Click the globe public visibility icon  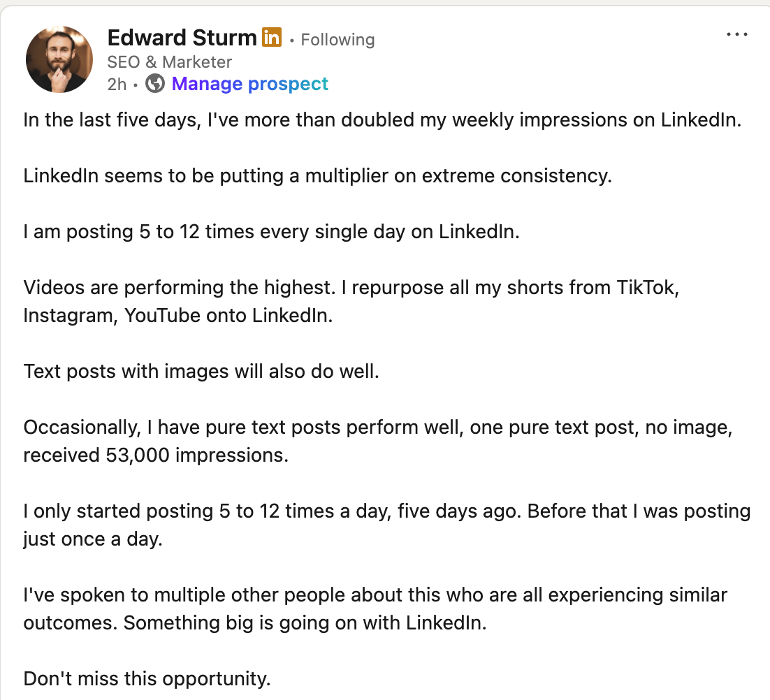click(155, 83)
